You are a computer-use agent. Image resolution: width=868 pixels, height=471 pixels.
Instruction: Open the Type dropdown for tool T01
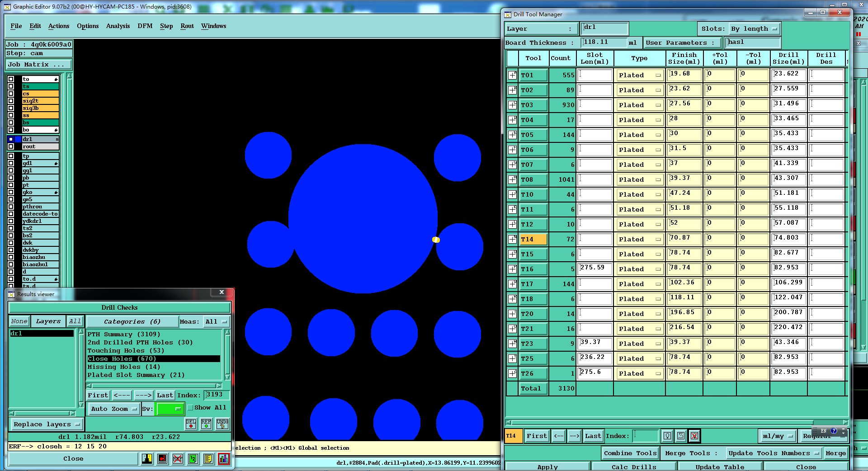640,75
